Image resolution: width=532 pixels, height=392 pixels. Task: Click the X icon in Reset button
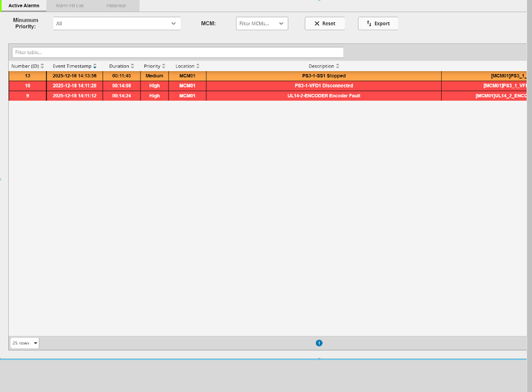(317, 24)
